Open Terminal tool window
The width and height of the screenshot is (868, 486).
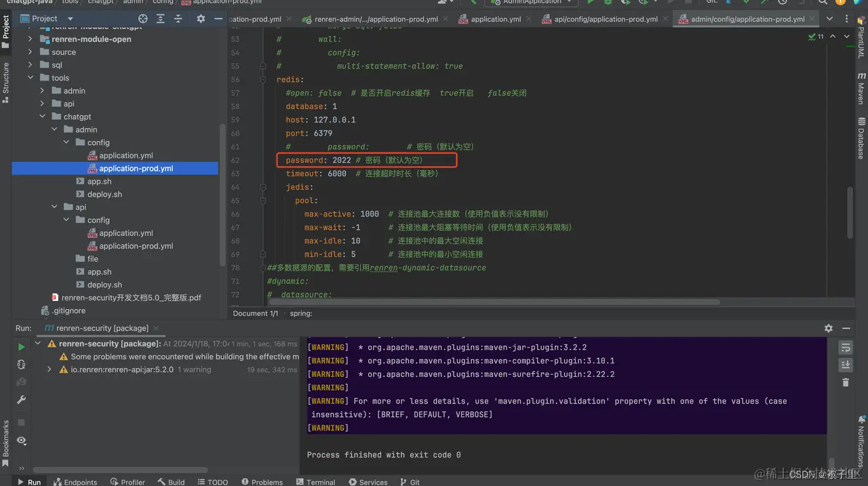pyautogui.click(x=315, y=482)
